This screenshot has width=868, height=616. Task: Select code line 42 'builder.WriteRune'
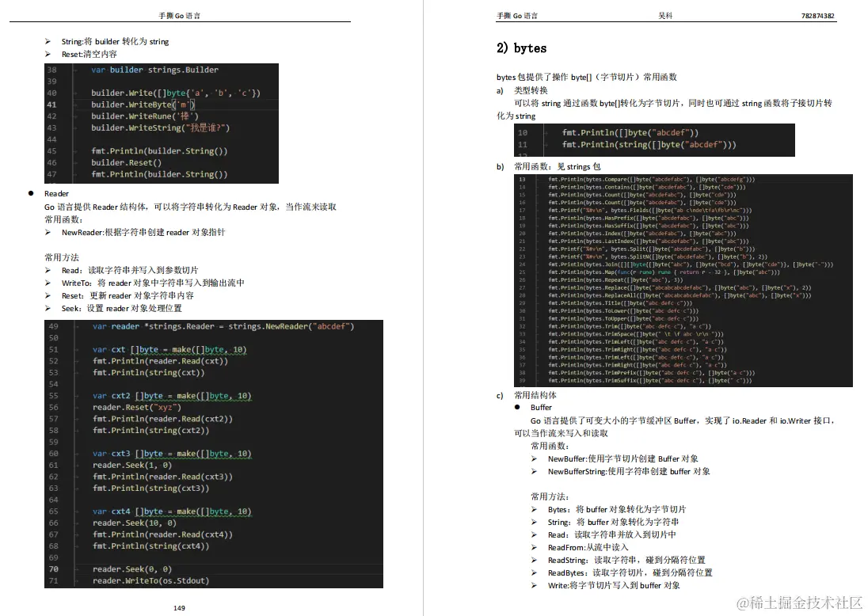(143, 116)
